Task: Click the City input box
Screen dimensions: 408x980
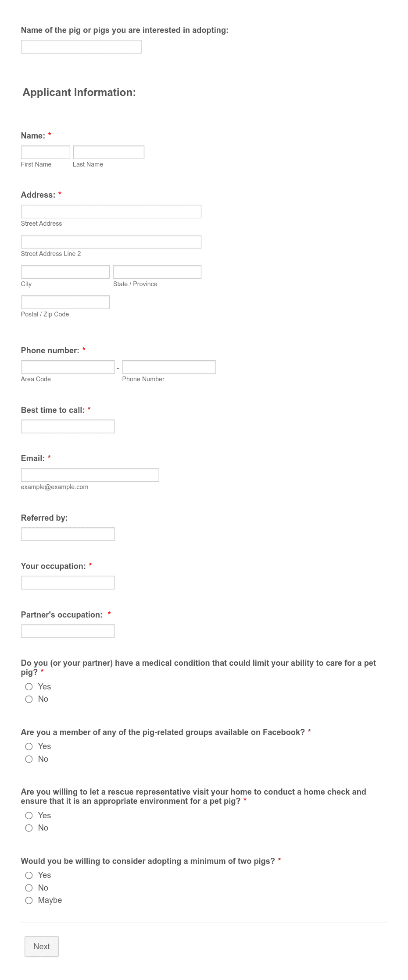Action: [x=65, y=272]
